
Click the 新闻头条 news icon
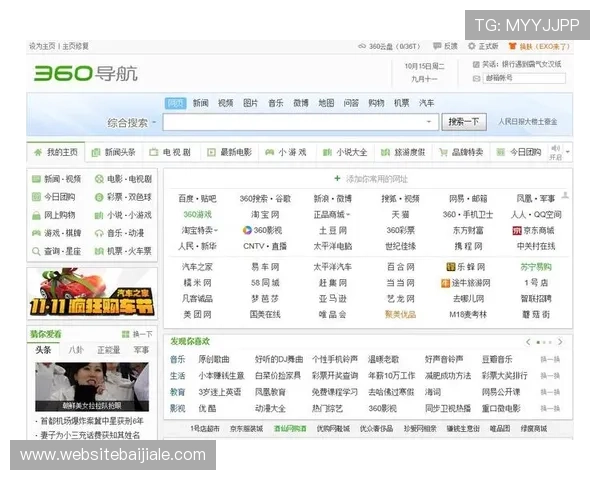coord(96,153)
